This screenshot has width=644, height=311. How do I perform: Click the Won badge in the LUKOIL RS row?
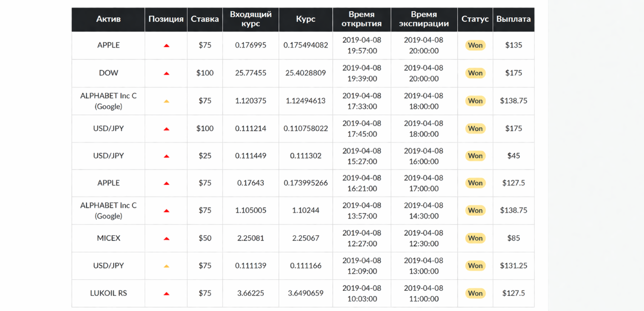tap(475, 293)
